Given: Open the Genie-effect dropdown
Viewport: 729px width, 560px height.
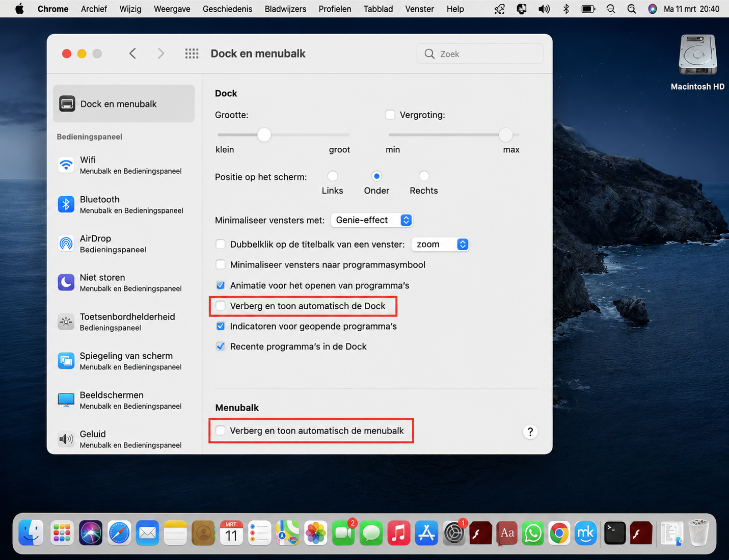Looking at the screenshot, I should coord(371,220).
